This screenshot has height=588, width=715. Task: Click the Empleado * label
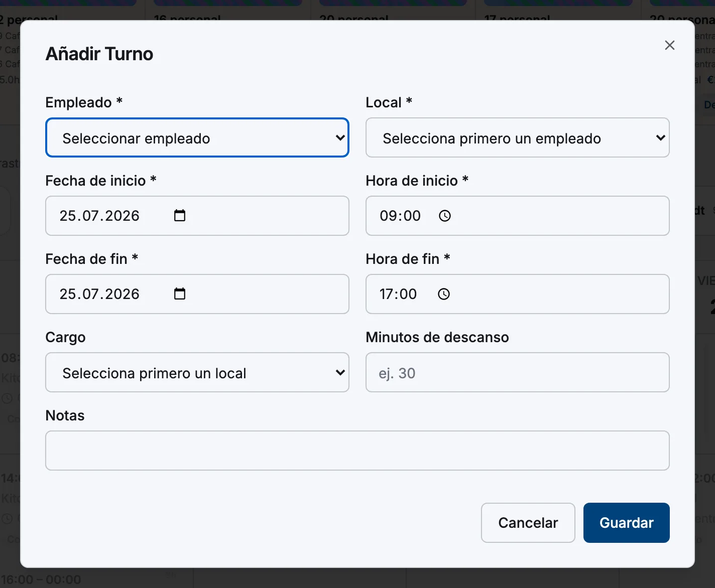pos(84,102)
